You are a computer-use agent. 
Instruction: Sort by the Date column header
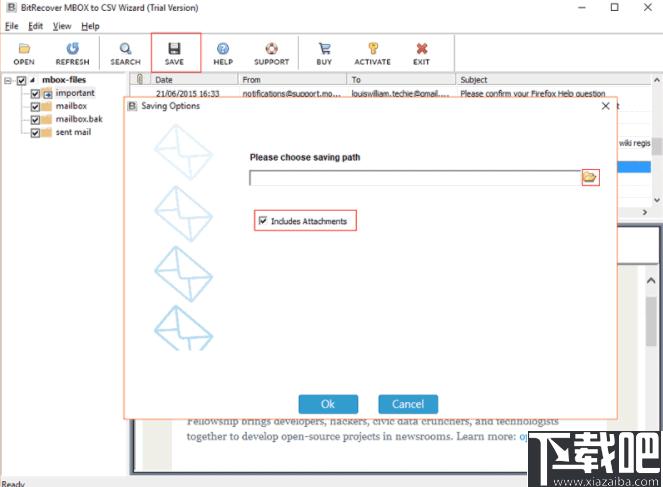coord(194,79)
